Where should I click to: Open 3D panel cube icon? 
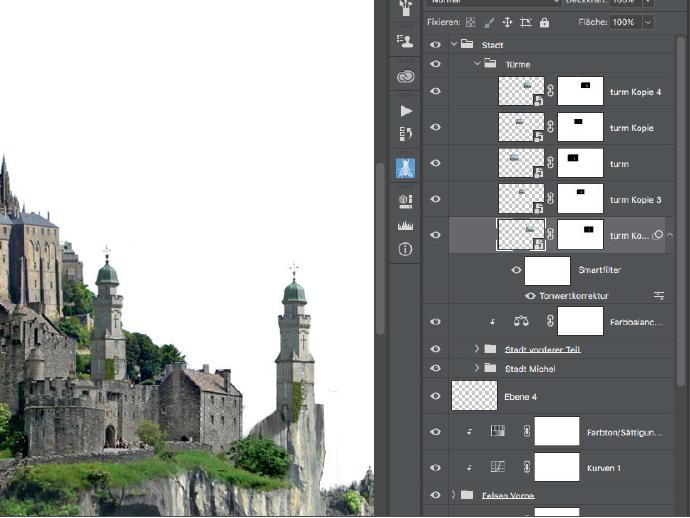pyautogui.click(x=405, y=202)
